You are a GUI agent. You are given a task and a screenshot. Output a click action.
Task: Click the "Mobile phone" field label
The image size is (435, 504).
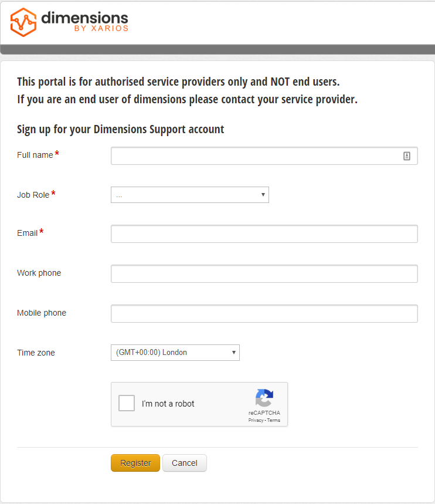tap(42, 313)
